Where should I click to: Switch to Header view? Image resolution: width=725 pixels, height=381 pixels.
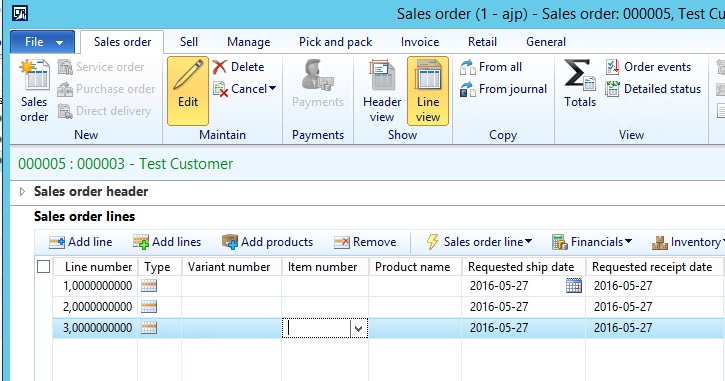382,91
